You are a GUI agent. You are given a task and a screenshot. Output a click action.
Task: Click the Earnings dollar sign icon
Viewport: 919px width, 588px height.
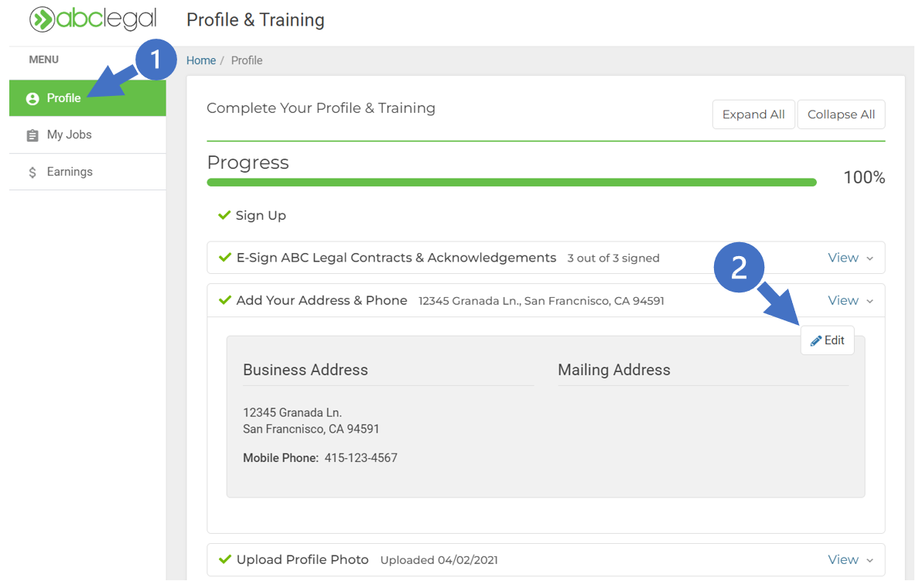(x=32, y=173)
